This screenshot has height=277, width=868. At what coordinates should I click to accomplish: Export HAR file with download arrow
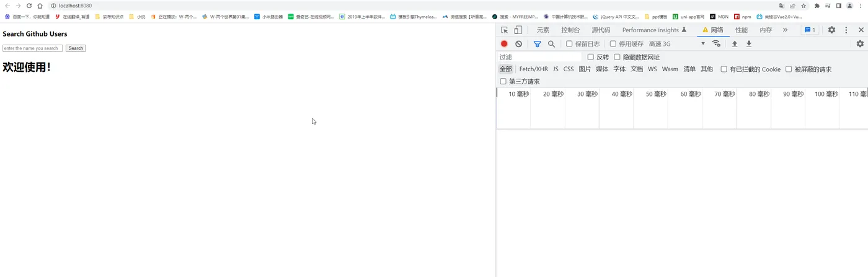coord(749,44)
